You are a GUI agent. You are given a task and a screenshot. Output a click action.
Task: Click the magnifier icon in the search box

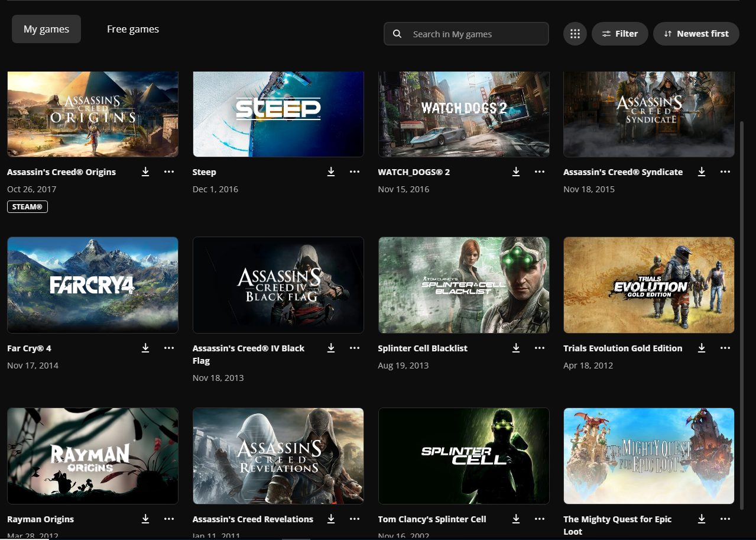398,34
